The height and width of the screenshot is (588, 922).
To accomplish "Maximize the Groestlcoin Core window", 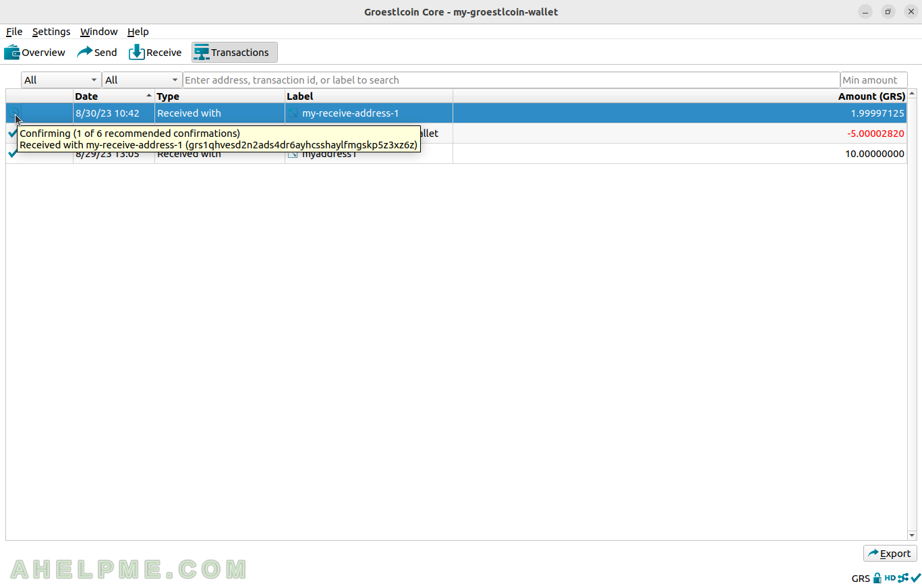I will [x=888, y=12].
